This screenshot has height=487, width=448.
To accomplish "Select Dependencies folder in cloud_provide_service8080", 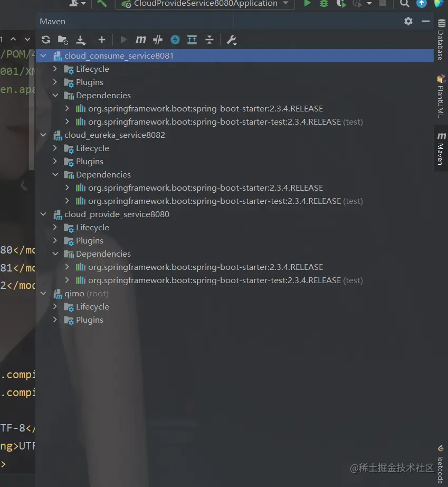I will click(234, 254).
